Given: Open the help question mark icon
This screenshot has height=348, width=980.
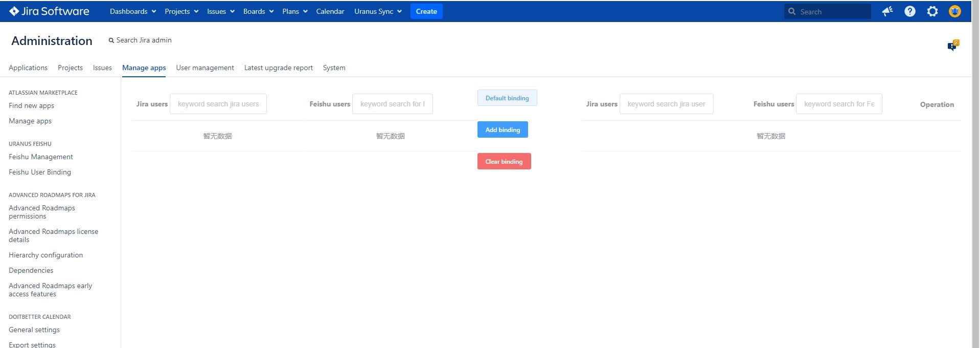Looking at the screenshot, I should 910,11.
